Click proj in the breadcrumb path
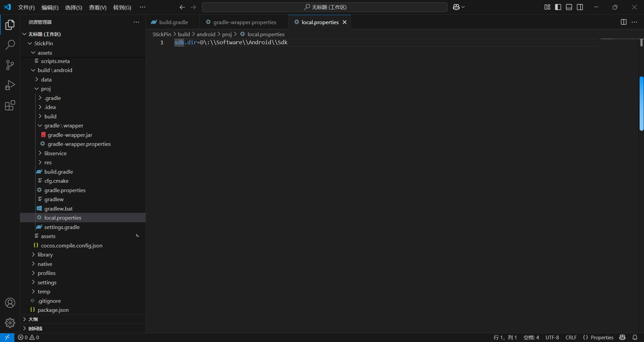Viewport: 644px width, 342px height. click(227, 34)
